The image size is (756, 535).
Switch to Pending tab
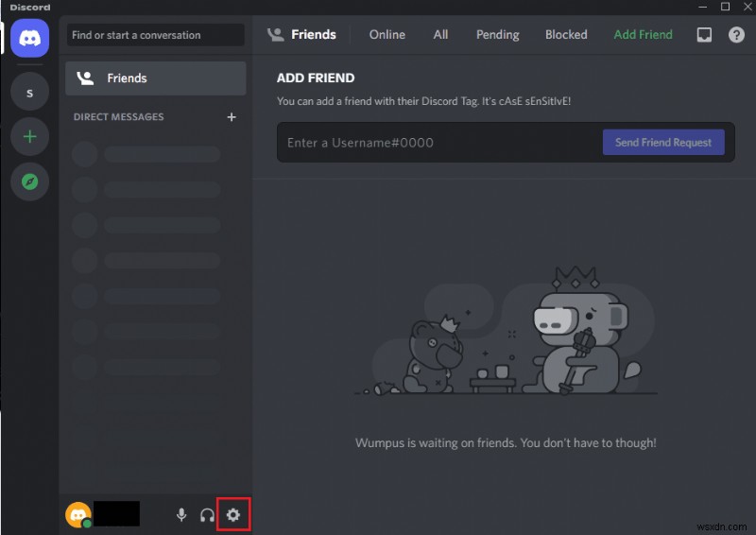pos(498,35)
